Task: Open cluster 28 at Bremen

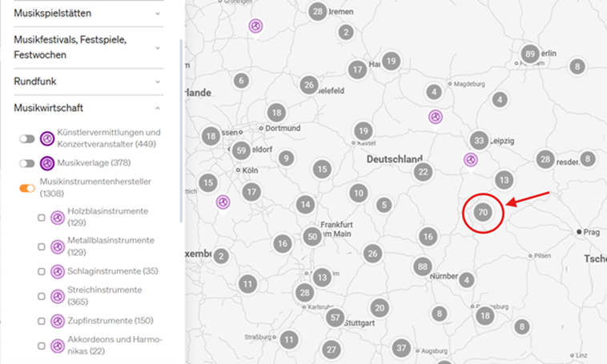Action: tap(318, 12)
